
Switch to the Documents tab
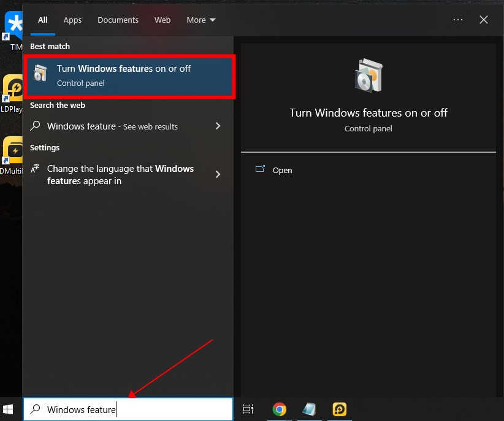click(118, 20)
